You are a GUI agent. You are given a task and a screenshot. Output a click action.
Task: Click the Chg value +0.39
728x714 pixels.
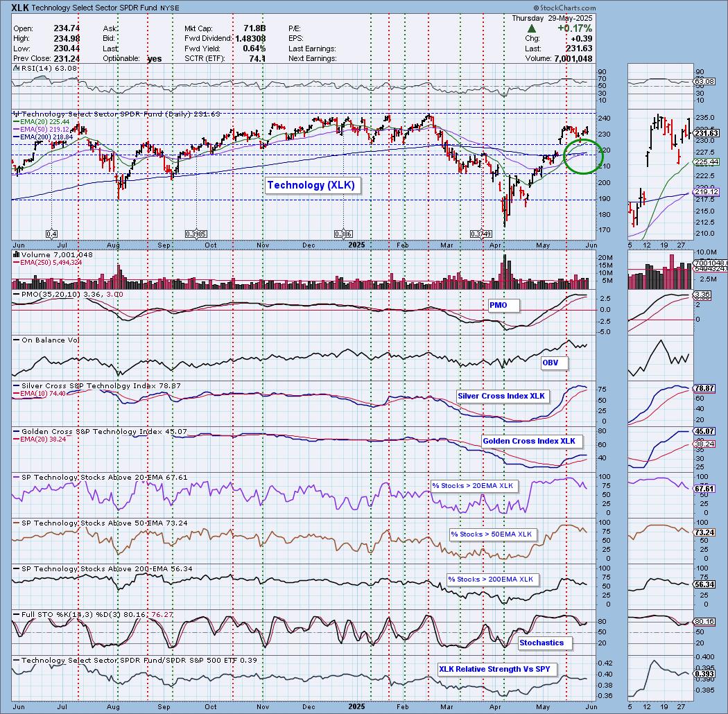click(581, 39)
